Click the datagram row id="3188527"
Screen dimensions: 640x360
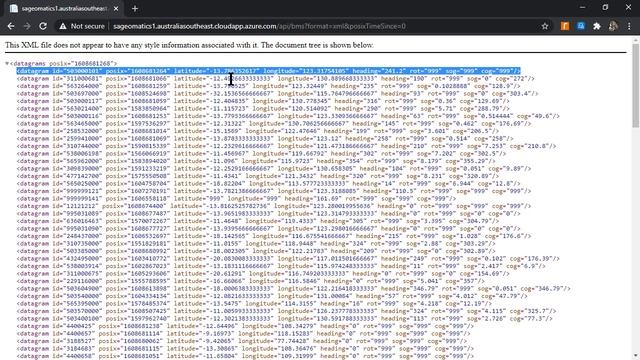[x=242, y=341]
